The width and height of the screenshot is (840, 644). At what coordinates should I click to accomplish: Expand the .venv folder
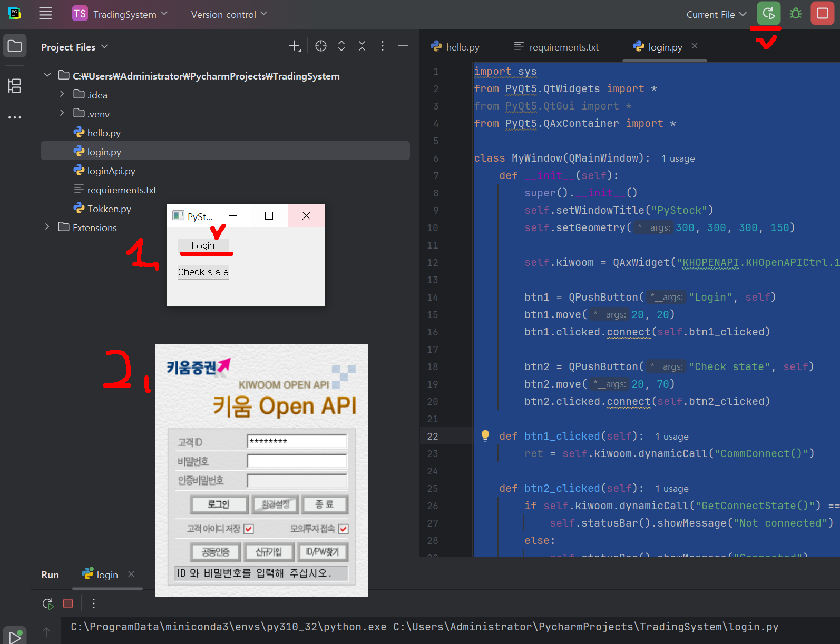click(62, 113)
